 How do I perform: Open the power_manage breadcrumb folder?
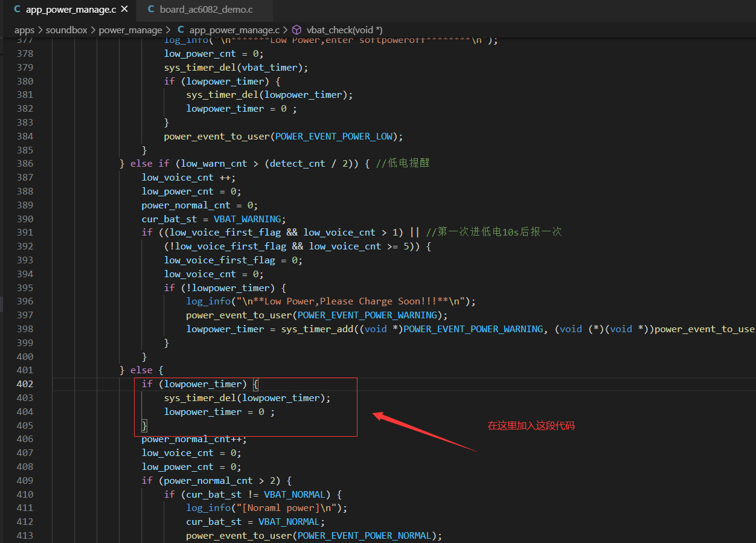[x=130, y=30]
